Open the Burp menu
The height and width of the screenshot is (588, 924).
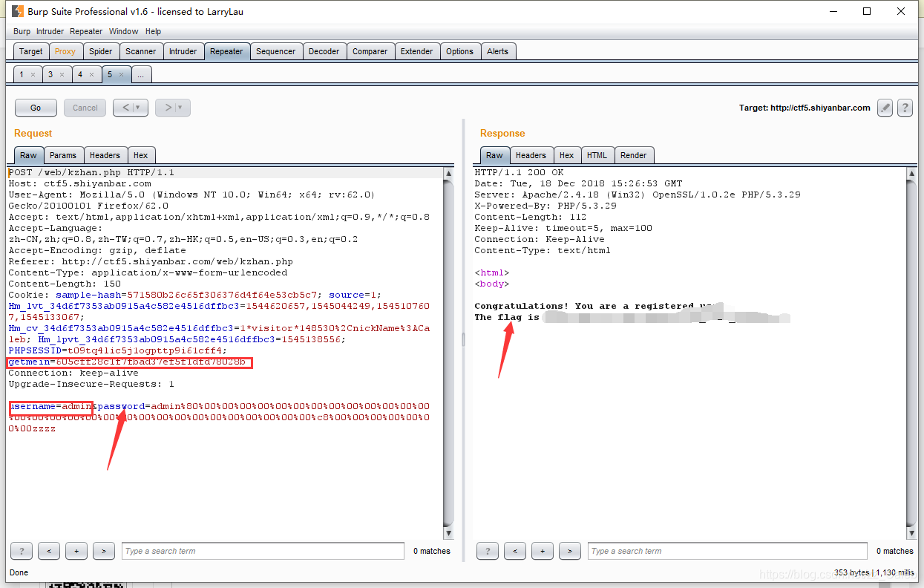(x=22, y=31)
